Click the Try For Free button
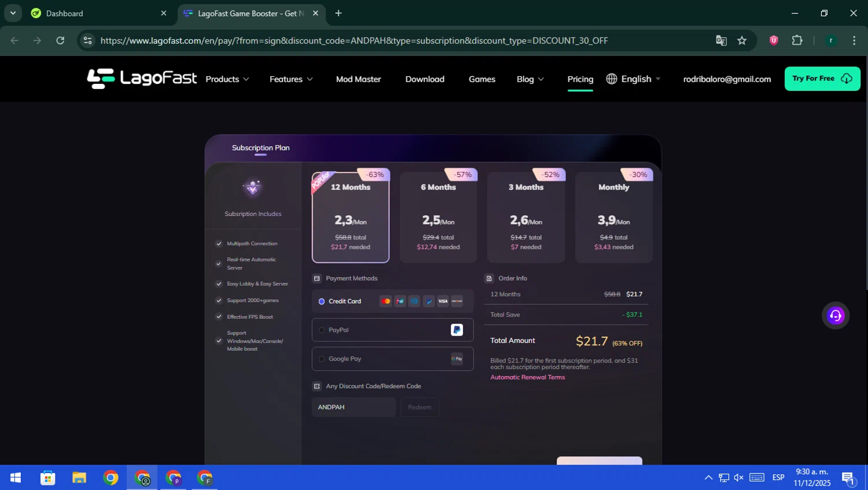This screenshot has width=868, height=490. click(x=822, y=79)
